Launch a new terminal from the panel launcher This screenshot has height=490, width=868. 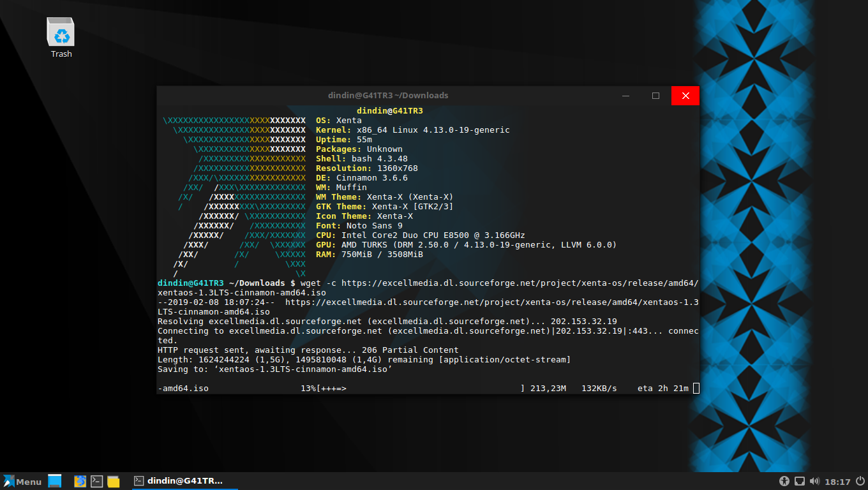coord(96,481)
